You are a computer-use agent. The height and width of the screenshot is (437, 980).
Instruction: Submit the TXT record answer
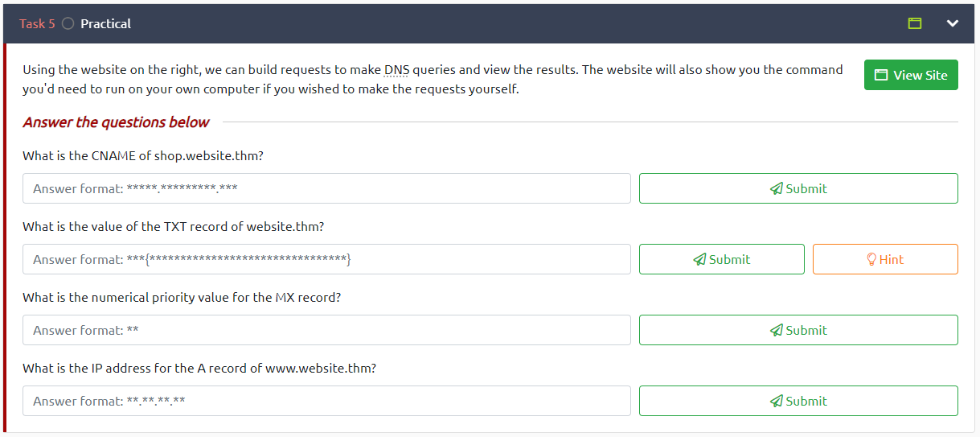[x=721, y=259]
